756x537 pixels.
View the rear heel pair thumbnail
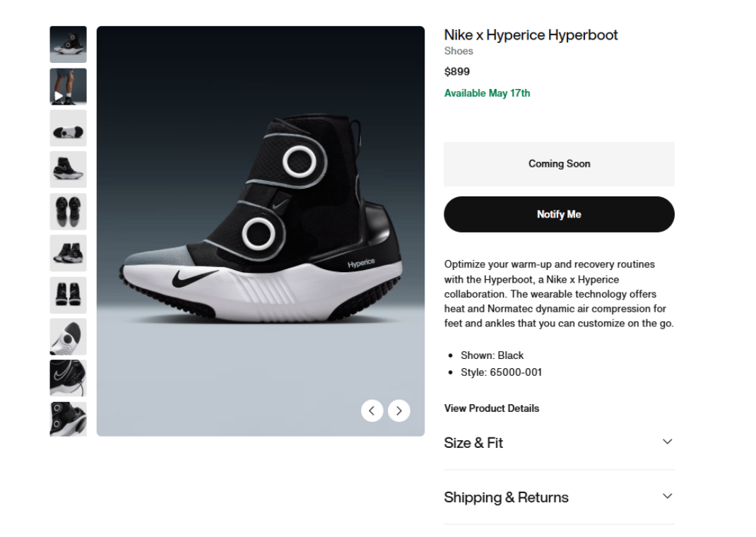click(68, 295)
